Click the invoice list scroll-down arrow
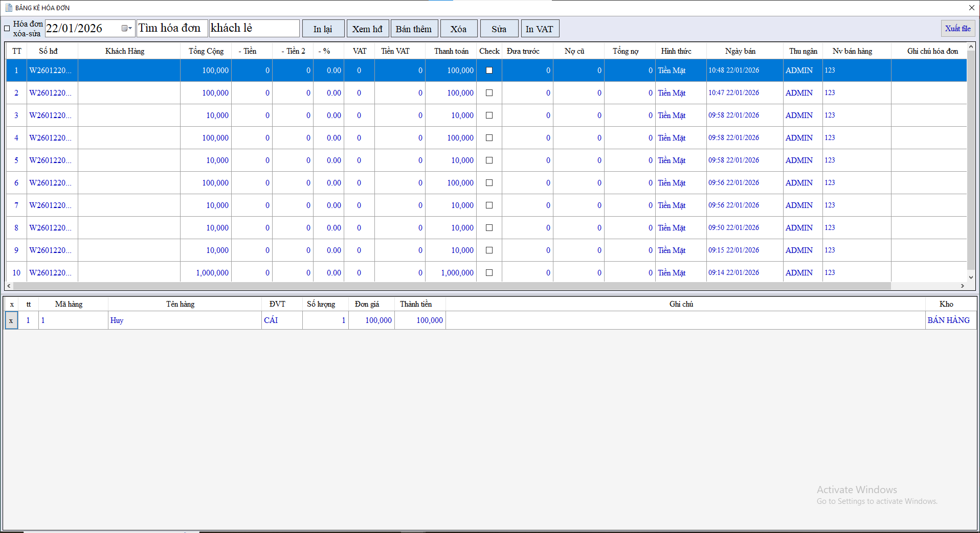This screenshot has width=980, height=533. [x=971, y=277]
